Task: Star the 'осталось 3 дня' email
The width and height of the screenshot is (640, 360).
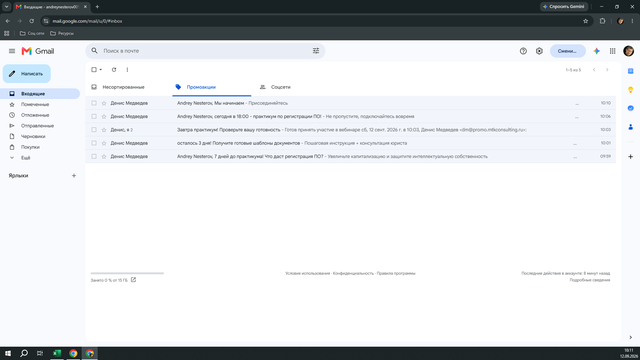Action: pos(104,143)
